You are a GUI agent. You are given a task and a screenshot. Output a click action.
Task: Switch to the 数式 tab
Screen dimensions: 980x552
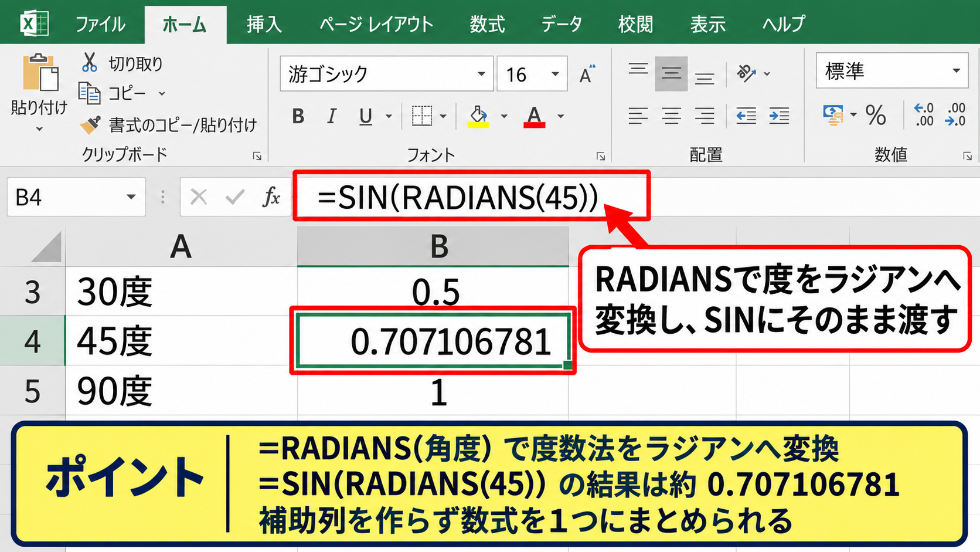pyautogui.click(x=487, y=24)
